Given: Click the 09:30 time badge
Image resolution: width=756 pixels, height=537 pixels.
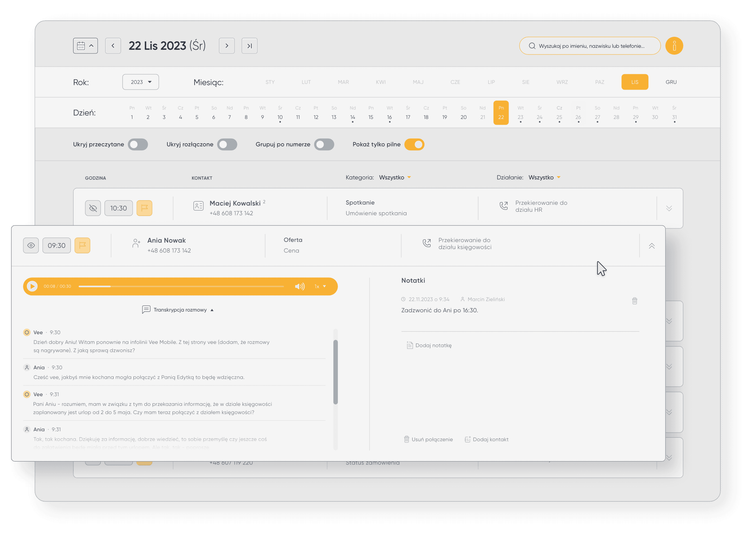Looking at the screenshot, I should tap(56, 245).
